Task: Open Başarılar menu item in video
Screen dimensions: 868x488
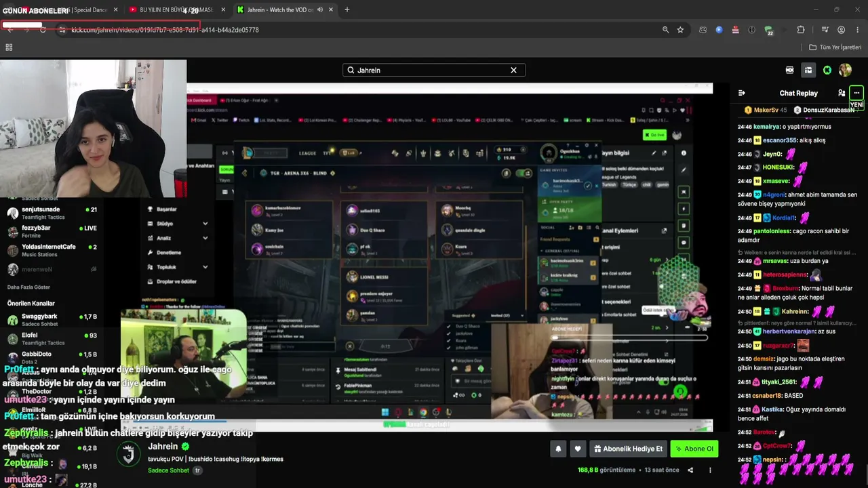Action: click(x=167, y=209)
